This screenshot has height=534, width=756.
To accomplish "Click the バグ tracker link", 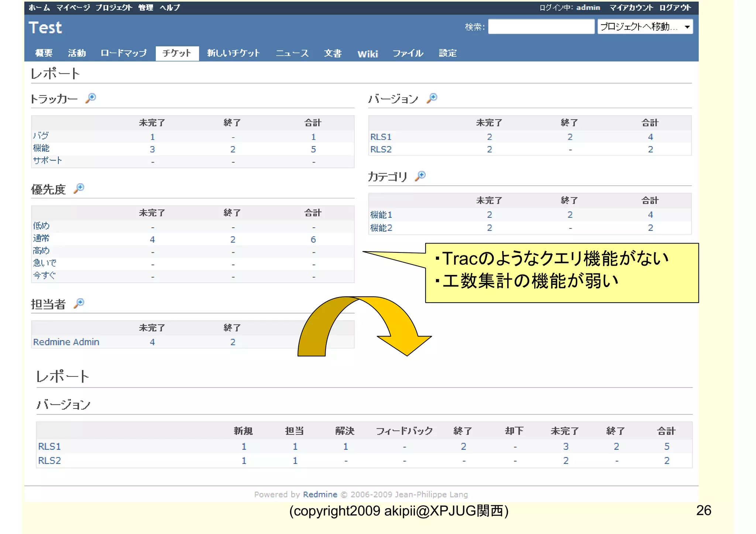I will (41, 136).
